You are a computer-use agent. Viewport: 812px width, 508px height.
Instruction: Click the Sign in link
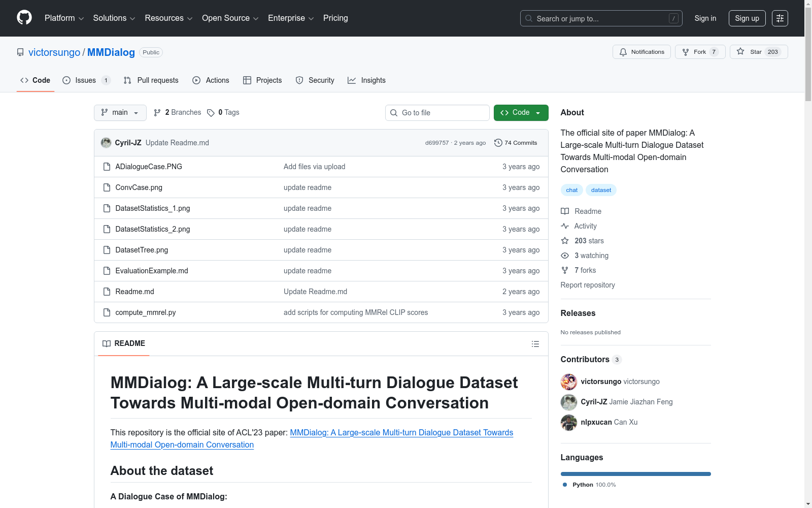(x=705, y=18)
